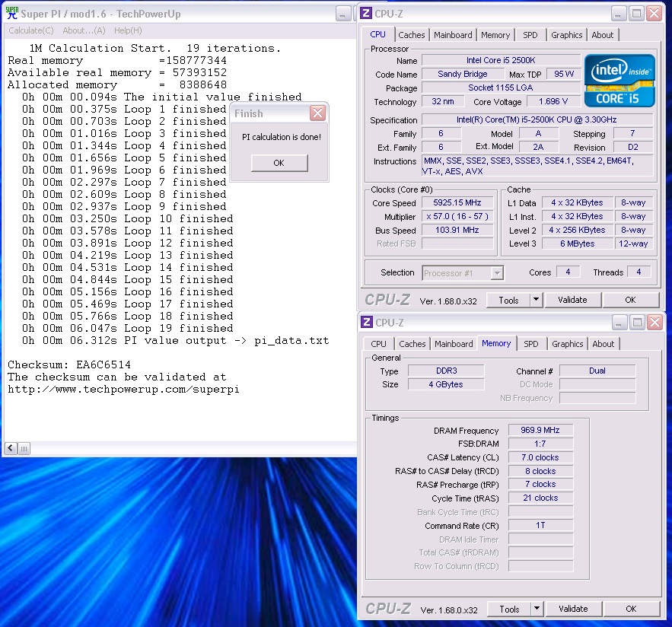Expand Tools dropdown arrow in bottom CPU-Z
The height and width of the screenshot is (627, 672).
tap(537, 609)
